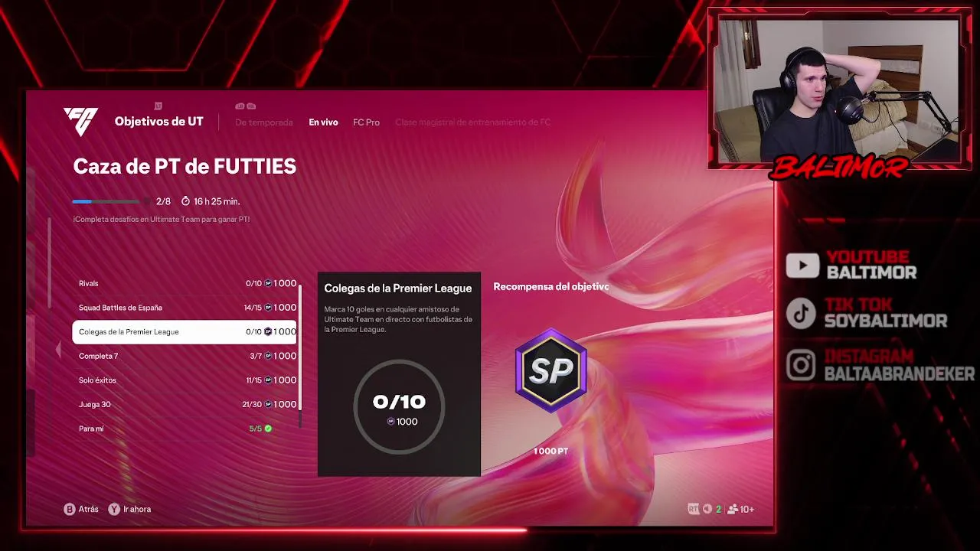
Task: Click the B Atrás back button
Action: point(81,509)
